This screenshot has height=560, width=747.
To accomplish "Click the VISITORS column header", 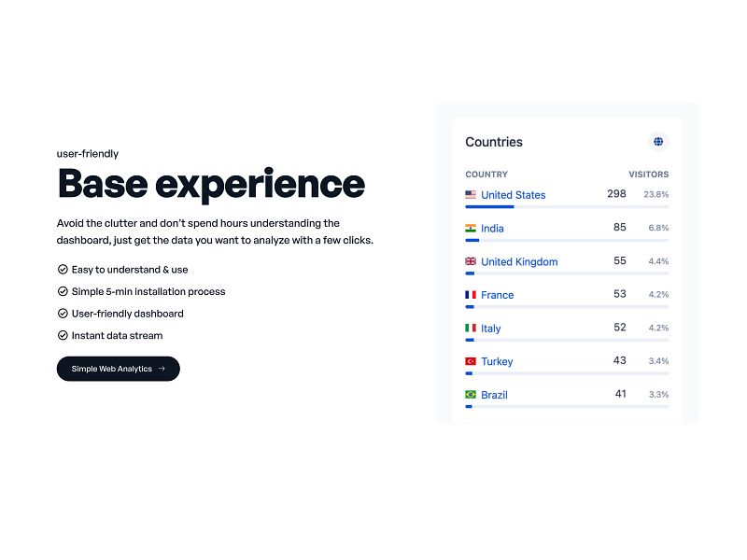I will pyautogui.click(x=650, y=174).
